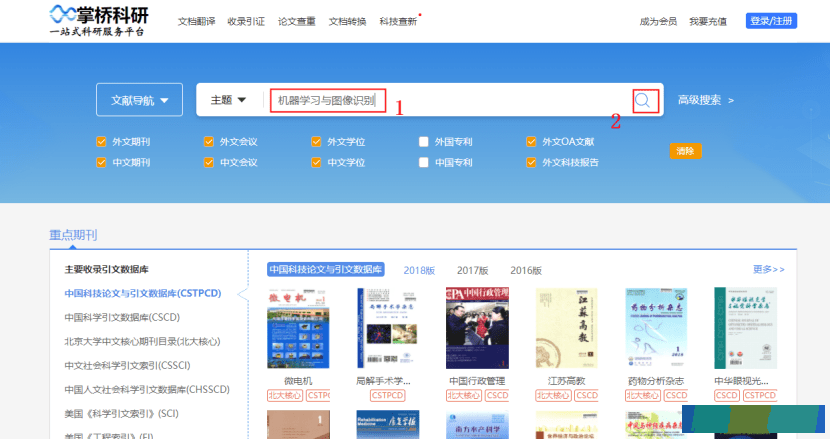Image resolution: width=830 pixels, height=439 pixels.
Task: Open the 掌桥科研 logo homepage
Action: [x=99, y=21]
